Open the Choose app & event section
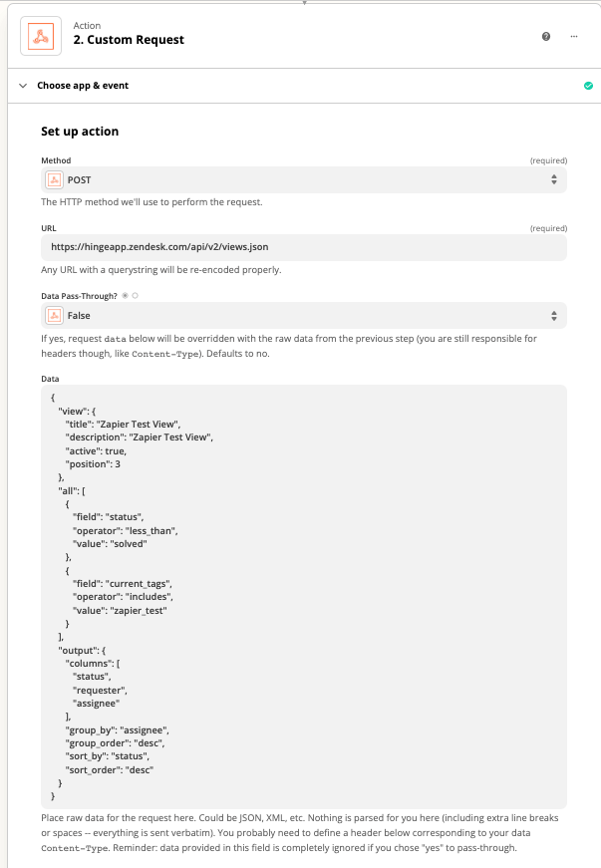This screenshot has width=601, height=868. [x=83, y=86]
